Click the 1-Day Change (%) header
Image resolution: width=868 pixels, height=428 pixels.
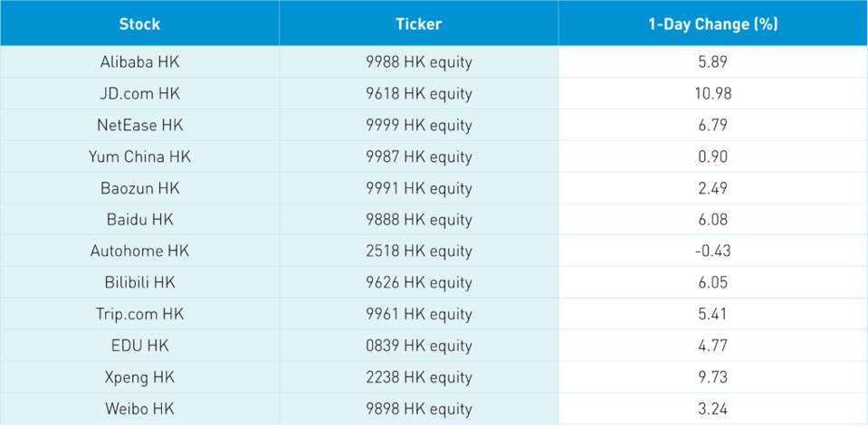coord(712,24)
